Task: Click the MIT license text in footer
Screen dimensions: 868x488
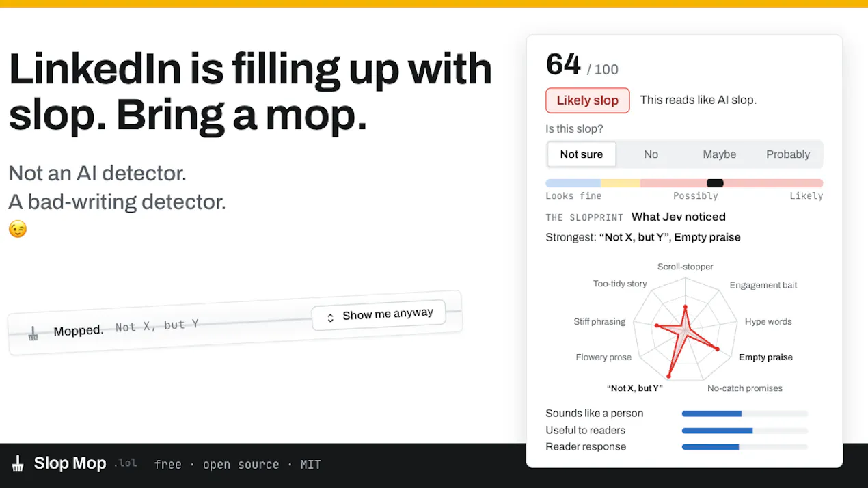Action: pyautogui.click(x=310, y=465)
